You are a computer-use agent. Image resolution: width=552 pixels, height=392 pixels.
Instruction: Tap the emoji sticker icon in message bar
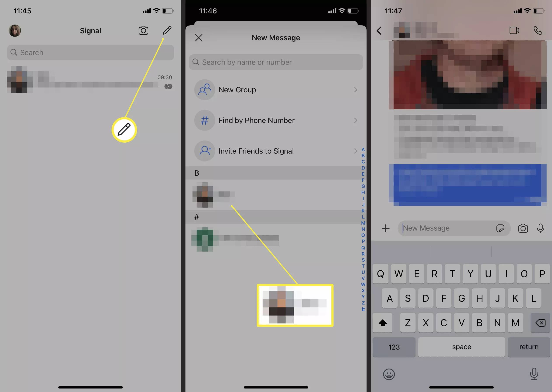(x=501, y=228)
